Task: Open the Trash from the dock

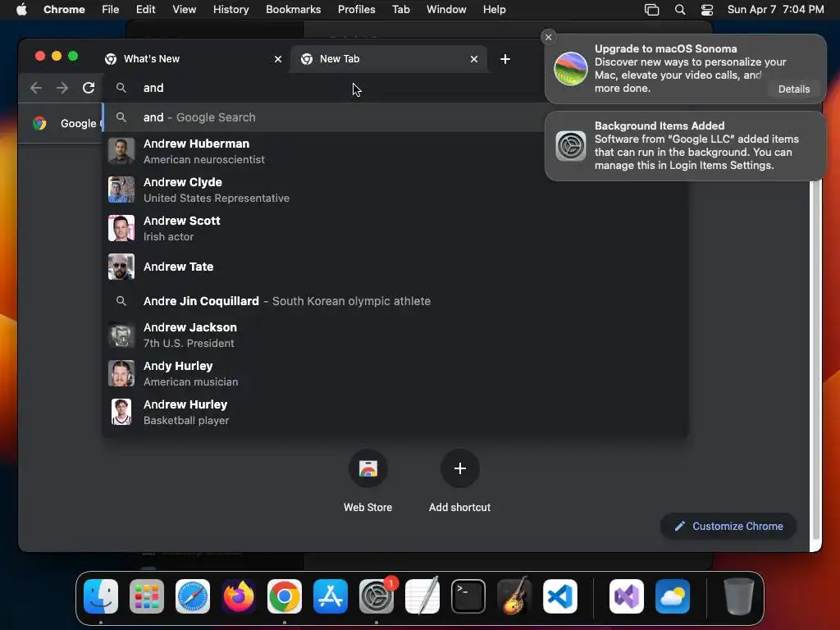Action: coord(739,596)
